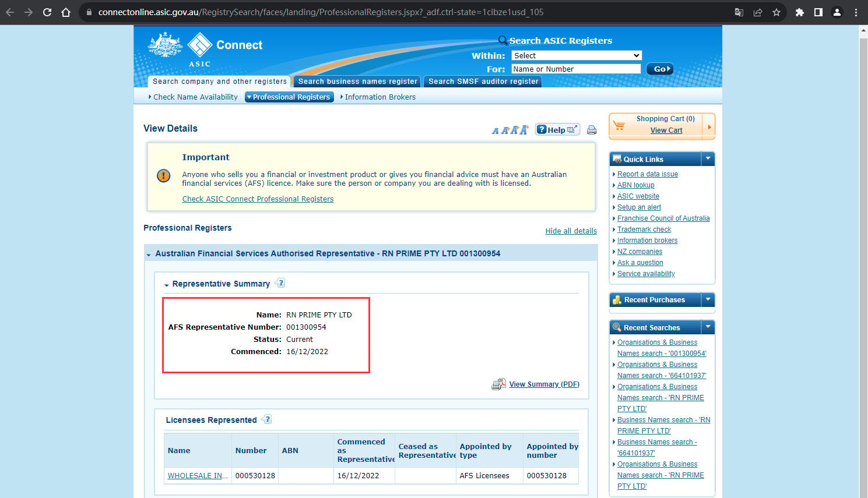Click the help icon beside Licensees Represented

[x=267, y=419]
